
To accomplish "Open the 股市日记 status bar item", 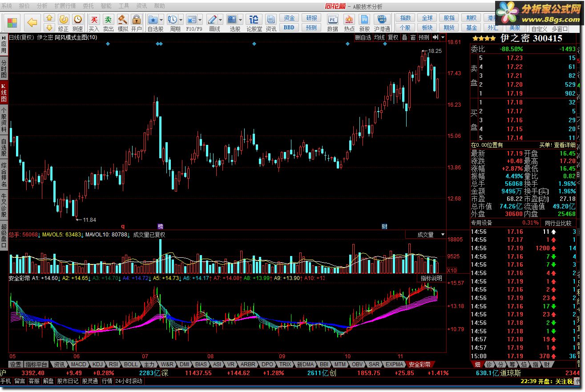I will [x=68, y=381].
